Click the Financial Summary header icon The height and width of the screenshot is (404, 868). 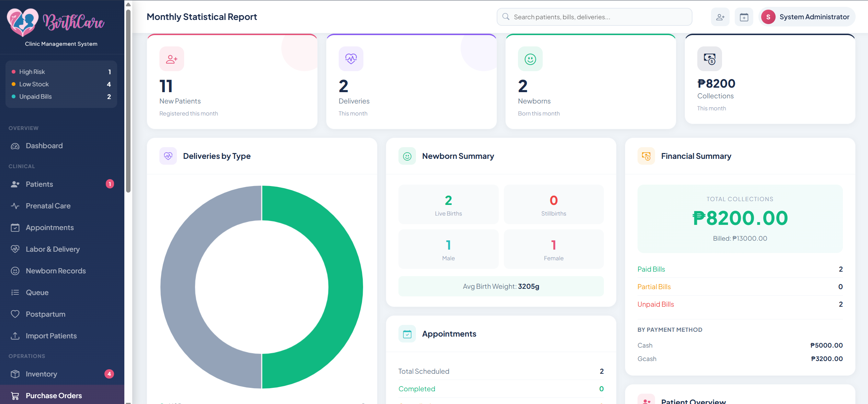coord(646,156)
